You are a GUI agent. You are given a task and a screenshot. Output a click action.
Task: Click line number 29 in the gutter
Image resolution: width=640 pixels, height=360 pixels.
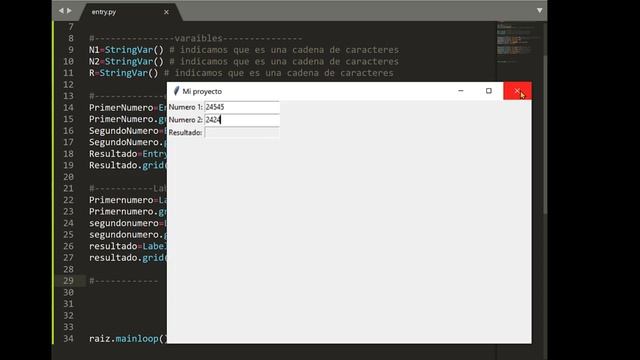68,281
